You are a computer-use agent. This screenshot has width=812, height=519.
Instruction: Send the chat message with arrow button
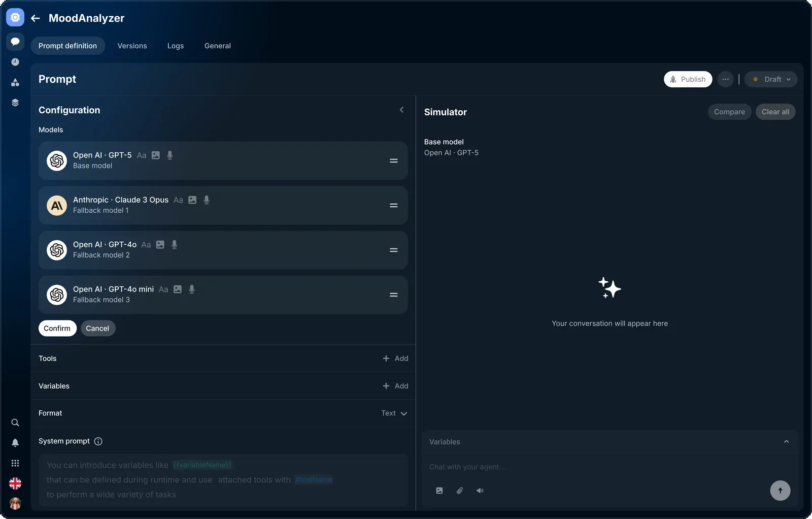pyautogui.click(x=780, y=491)
